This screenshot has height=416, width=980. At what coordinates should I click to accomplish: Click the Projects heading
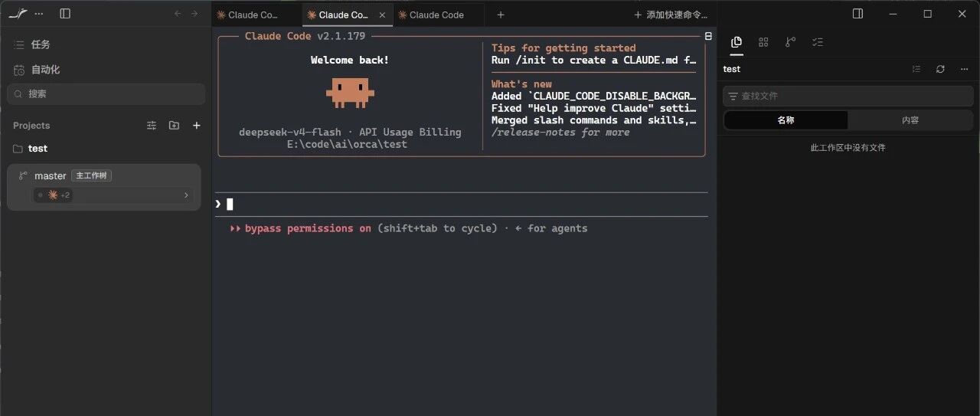point(31,126)
